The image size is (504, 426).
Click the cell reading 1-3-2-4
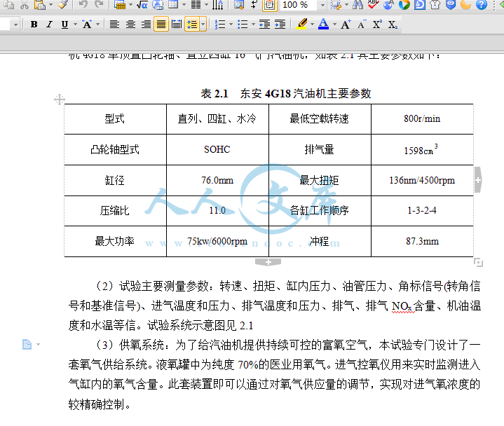422,211
